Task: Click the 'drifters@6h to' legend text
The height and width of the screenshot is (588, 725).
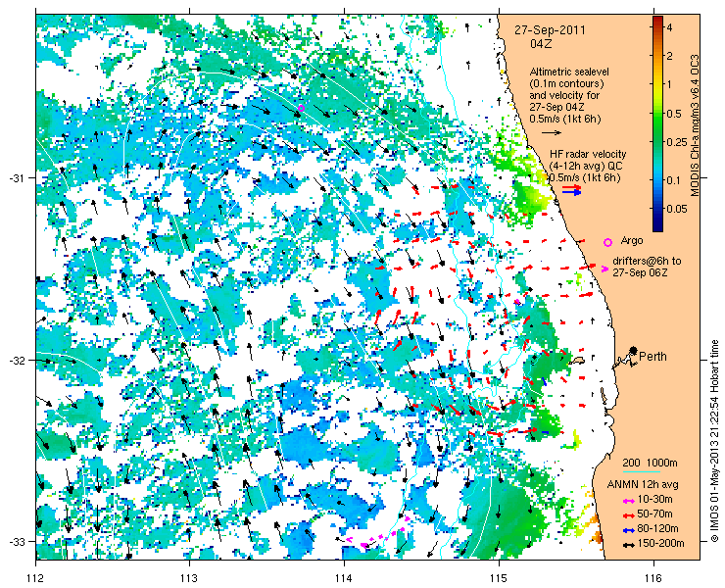Action: point(648,262)
